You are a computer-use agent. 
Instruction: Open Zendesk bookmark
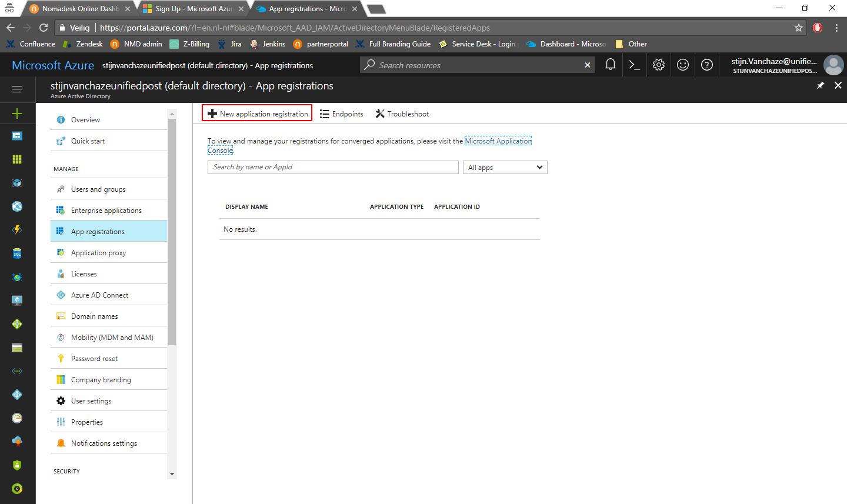(x=83, y=44)
